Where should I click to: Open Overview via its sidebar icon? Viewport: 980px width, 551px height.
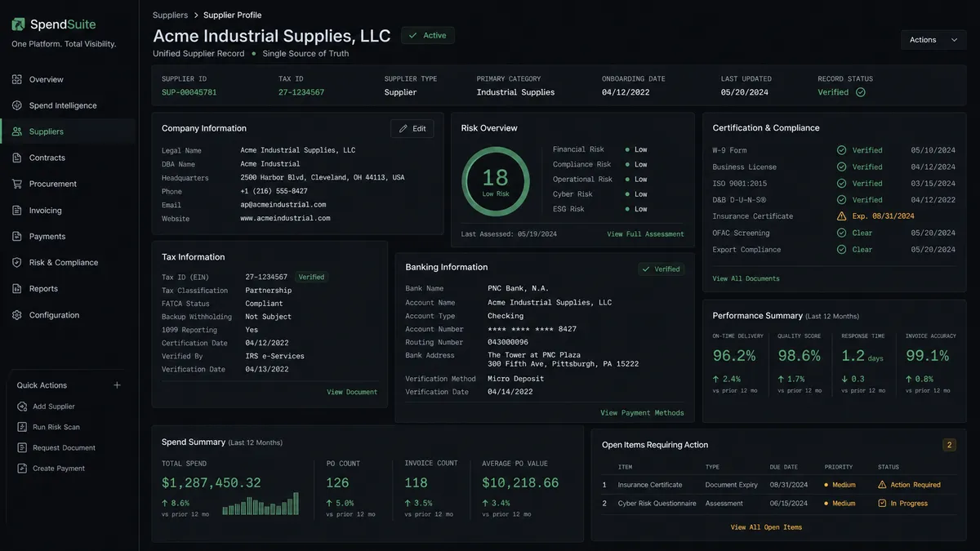coord(17,79)
